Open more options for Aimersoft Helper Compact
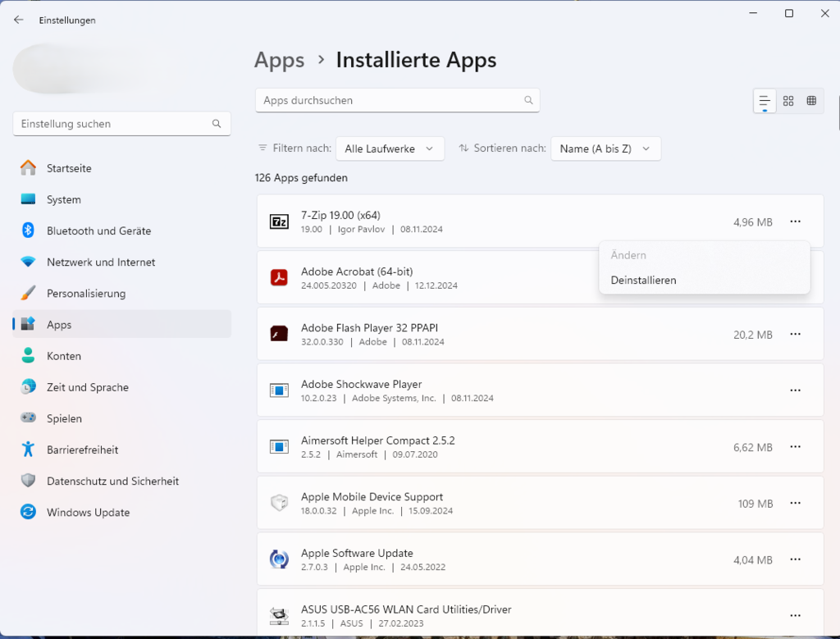 point(796,447)
